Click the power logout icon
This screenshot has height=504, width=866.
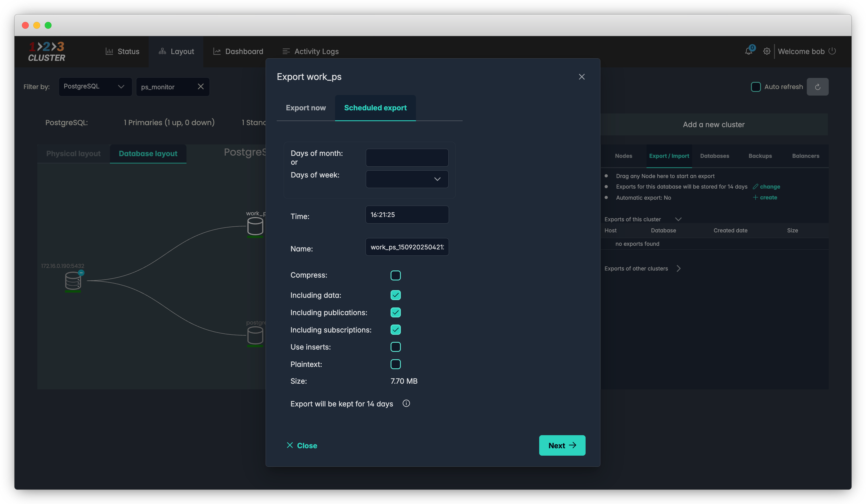(x=832, y=51)
